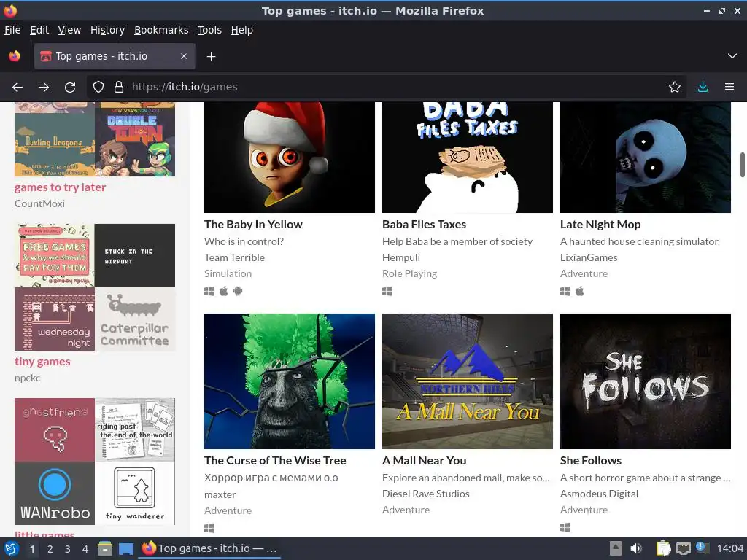This screenshot has height=560, width=747.
Task: Open the History menu
Action: pos(108,30)
